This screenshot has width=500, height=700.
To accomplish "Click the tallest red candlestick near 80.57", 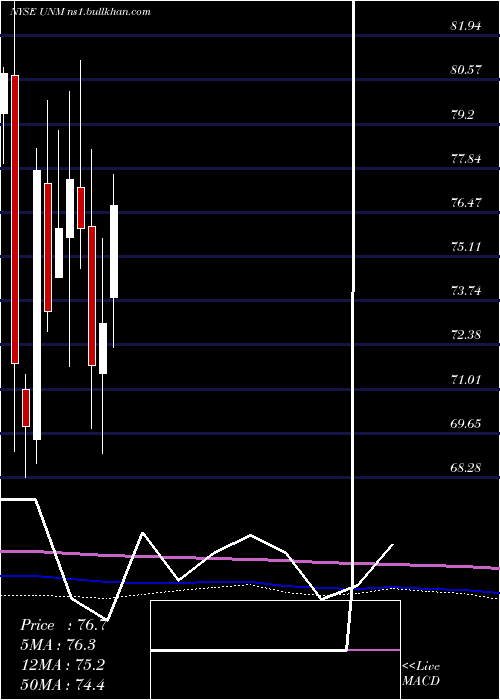I will (x=15, y=219).
